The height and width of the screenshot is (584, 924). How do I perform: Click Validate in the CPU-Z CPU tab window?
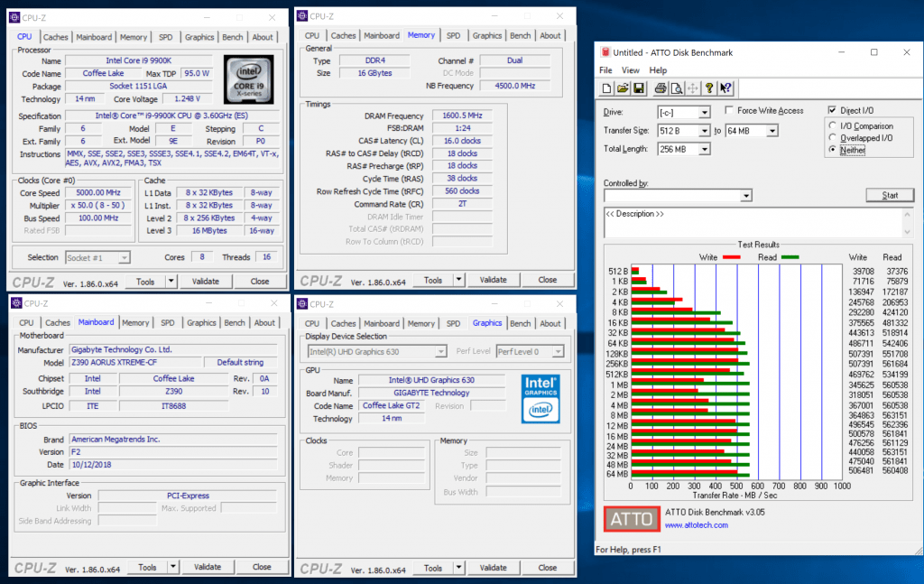[205, 282]
